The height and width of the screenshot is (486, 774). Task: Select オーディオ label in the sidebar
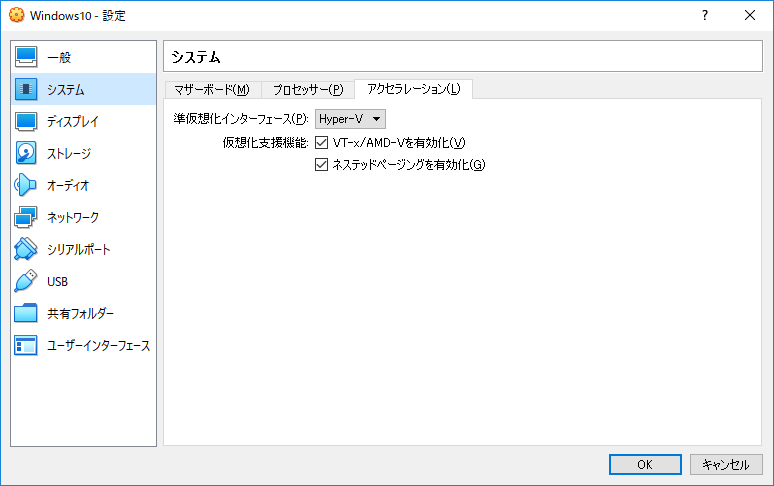[68, 186]
